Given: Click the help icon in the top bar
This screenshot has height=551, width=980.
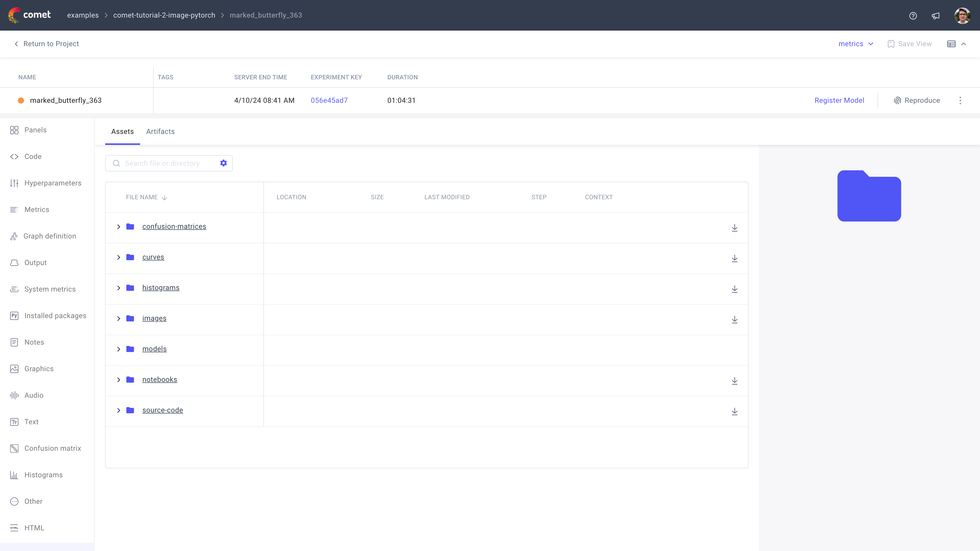Looking at the screenshot, I should pos(913,16).
